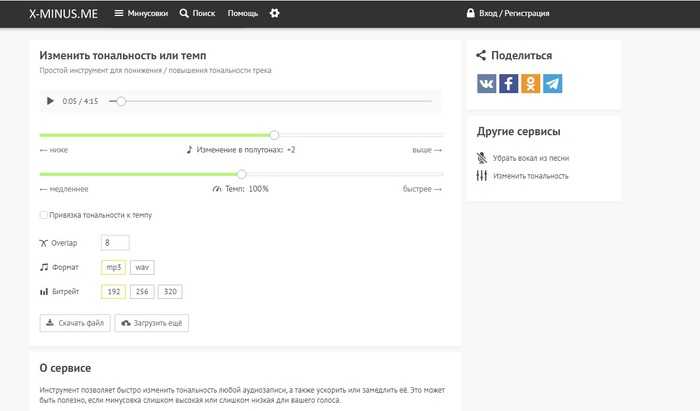Play the audio track
700x411 pixels.
(50, 101)
